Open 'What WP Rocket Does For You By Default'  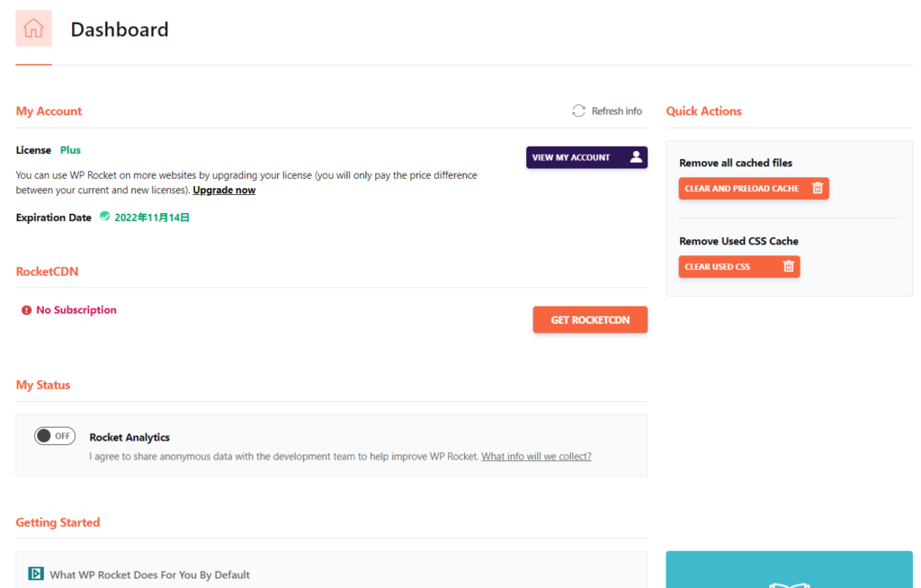149,575
